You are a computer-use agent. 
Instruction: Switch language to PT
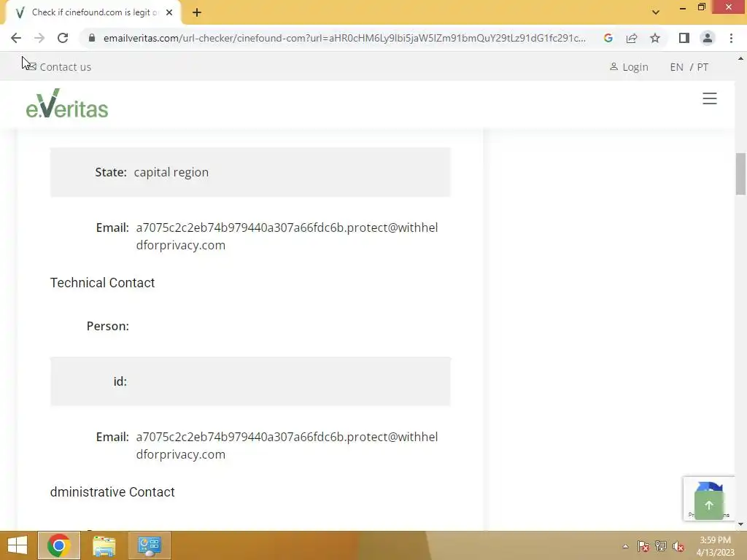(703, 67)
